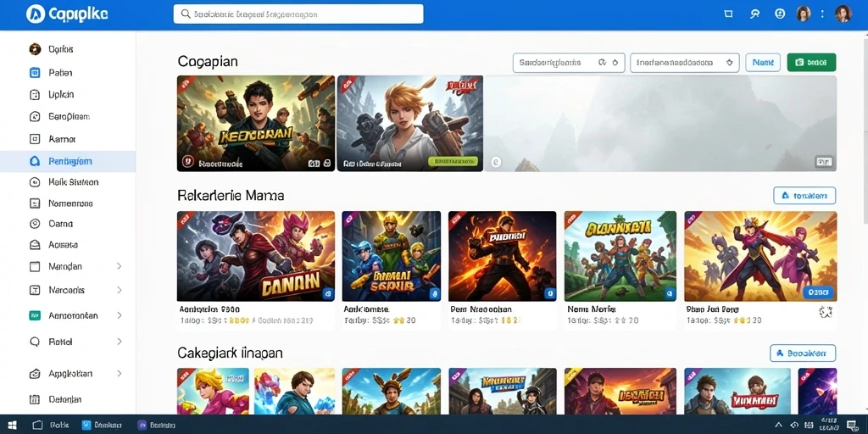Click the Capiplke logo icon in header
Image resolution: width=868 pixels, height=434 pixels.
36,14
